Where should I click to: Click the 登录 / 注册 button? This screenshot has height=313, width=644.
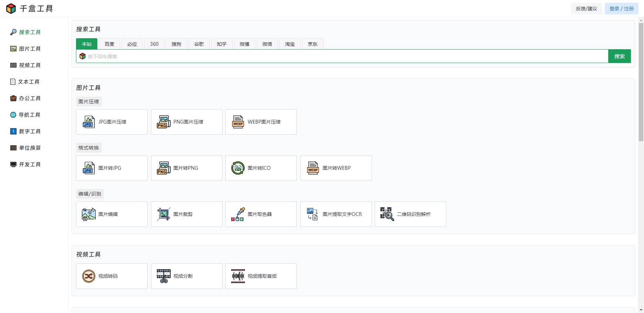tap(621, 9)
